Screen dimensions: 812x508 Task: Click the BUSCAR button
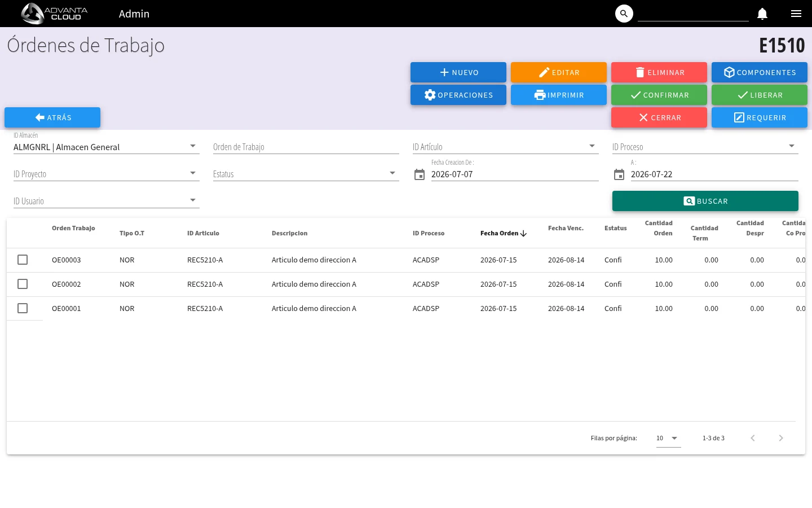click(x=705, y=201)
